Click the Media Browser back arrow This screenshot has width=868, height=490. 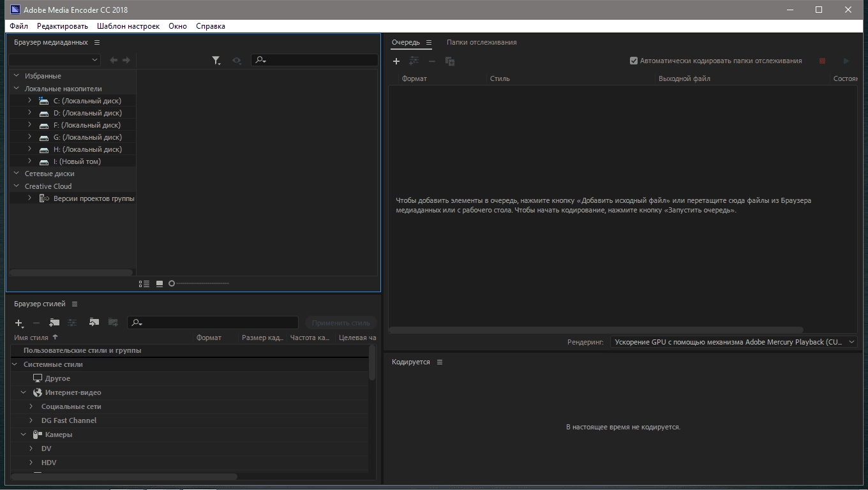pos(114,60)
